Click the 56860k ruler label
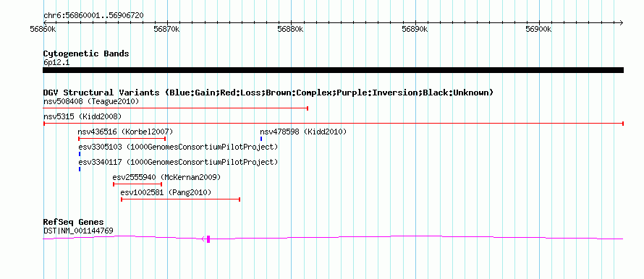Viewport: 644px width, 279px height. [43, 29]
